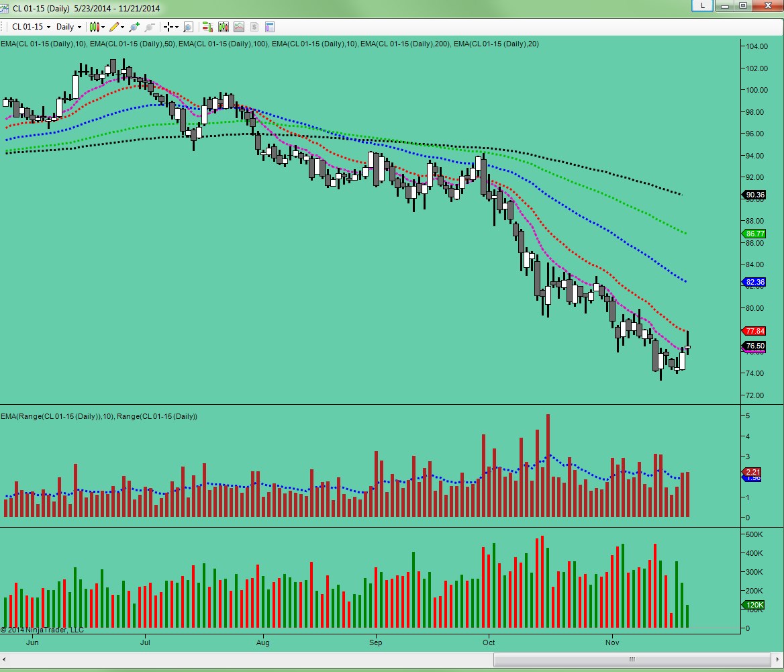Click the greyed Zoom Out magnifier icon
Viewport: 784px width, 672px height.
[150, 27]
